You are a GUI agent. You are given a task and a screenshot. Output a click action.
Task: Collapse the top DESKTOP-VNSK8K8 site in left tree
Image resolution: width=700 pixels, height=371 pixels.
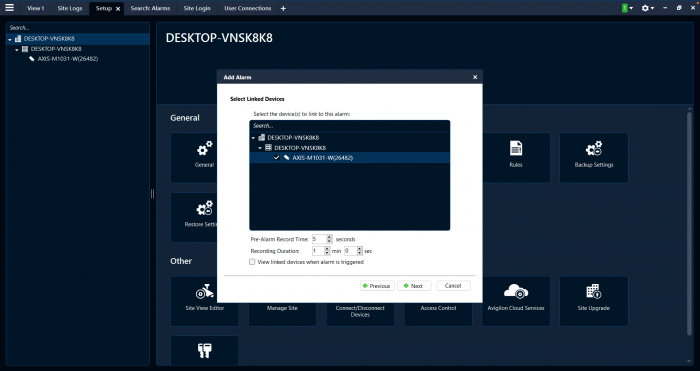(x=10, y=39)
